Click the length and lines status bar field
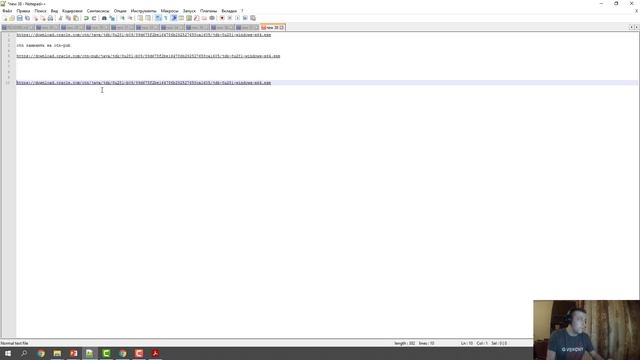 (414, 343)
